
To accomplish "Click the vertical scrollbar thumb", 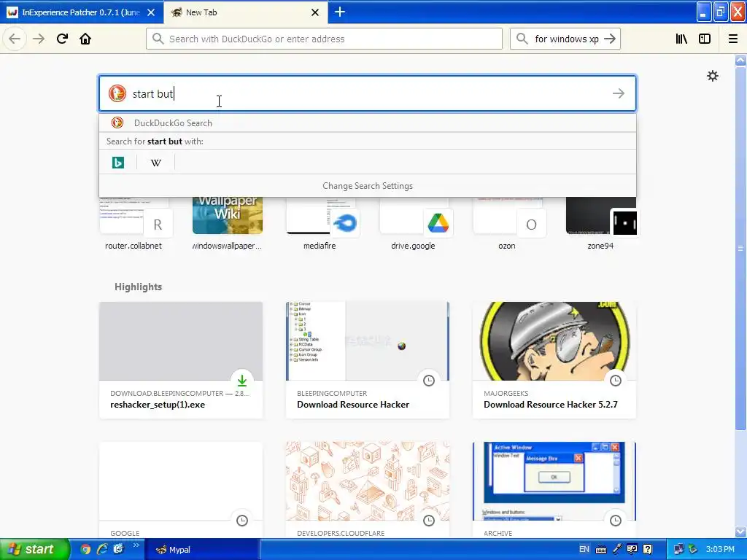I will [x=740, y=248].
